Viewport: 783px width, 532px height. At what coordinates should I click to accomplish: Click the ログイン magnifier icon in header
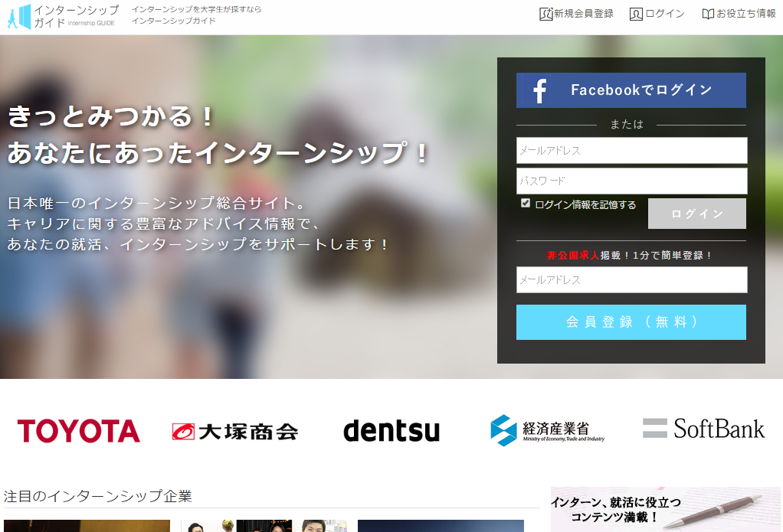click(636, 14)
